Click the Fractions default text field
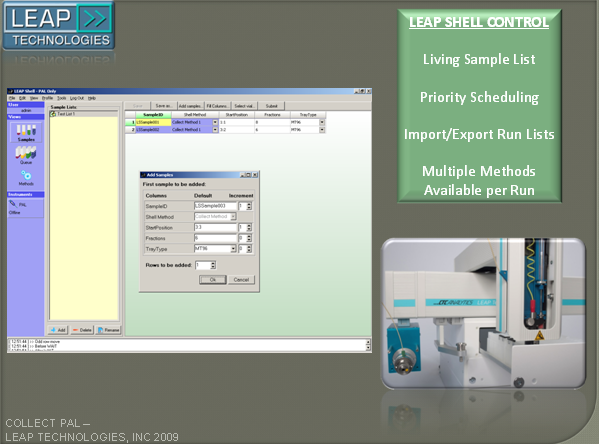This screenshot has height=444, width=599. coord(215,238)
